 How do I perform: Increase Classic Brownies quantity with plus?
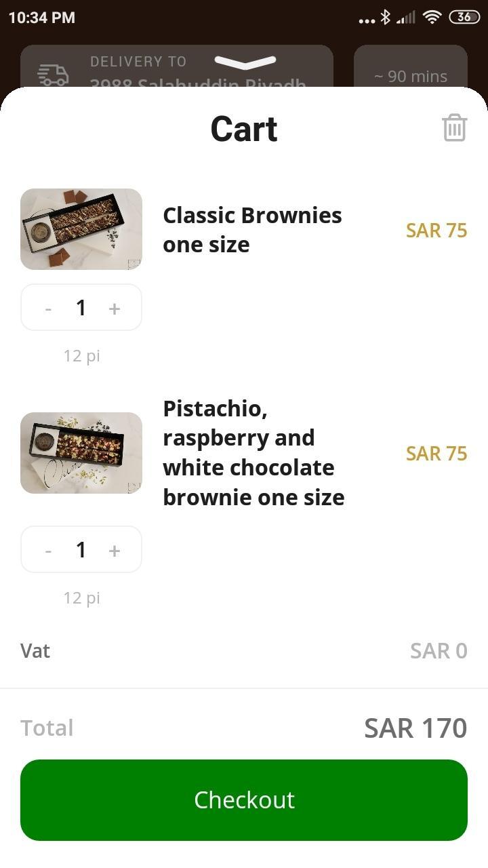(x=115, y=309)
